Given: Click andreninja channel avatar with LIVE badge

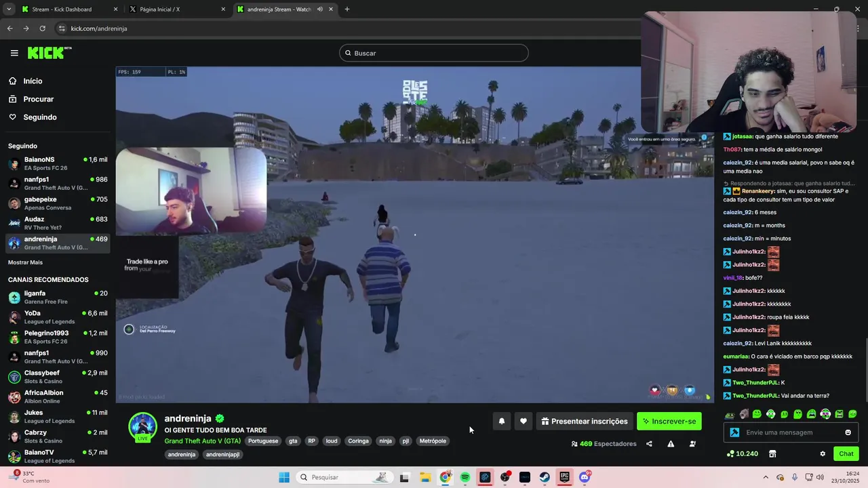Looking at the screenshot, I should point(143,427).
